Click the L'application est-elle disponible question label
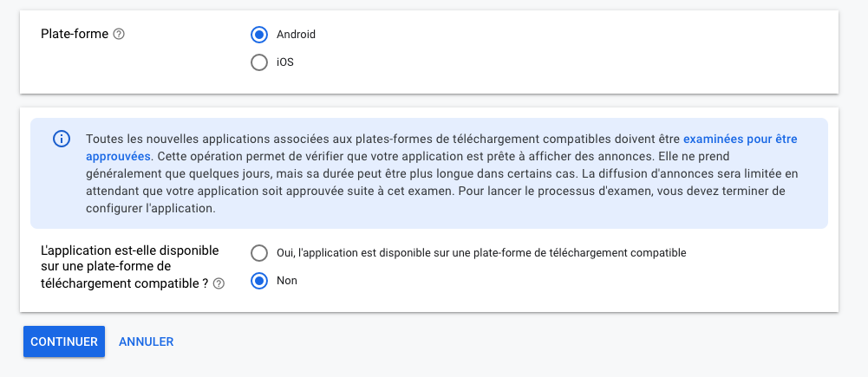Screen dimensions: 868x377 [130, 267]
